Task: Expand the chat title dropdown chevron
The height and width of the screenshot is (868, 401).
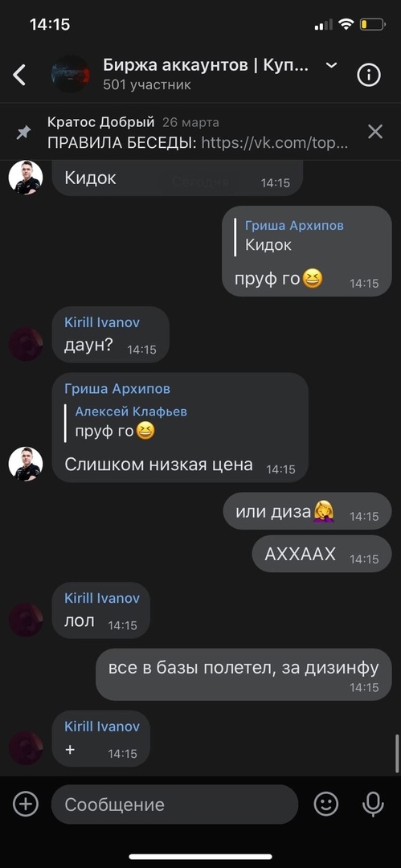Action: tap(331, 66)
